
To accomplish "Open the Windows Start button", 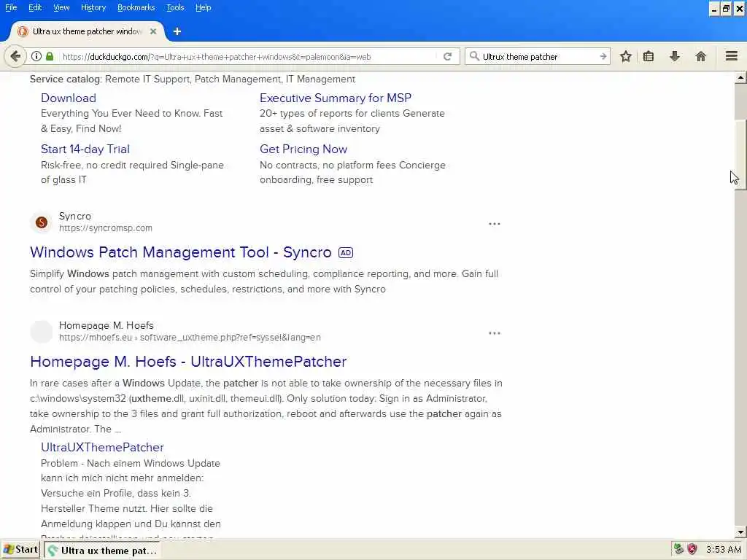I will 20,550.
